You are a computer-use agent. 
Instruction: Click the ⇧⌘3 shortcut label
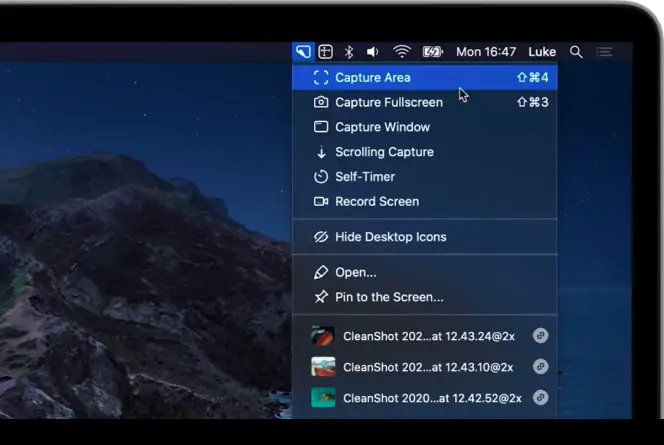533,102
